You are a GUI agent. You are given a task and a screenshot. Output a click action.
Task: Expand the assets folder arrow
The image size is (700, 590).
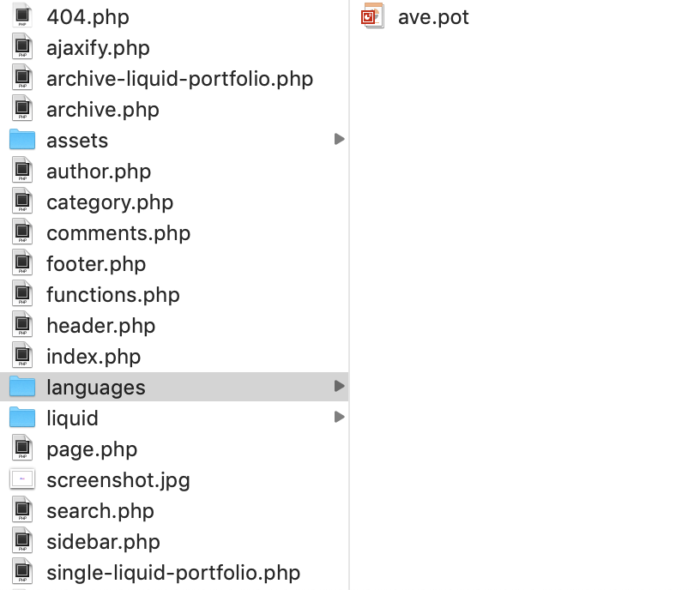pyautogui.click(x=340, y=139)
